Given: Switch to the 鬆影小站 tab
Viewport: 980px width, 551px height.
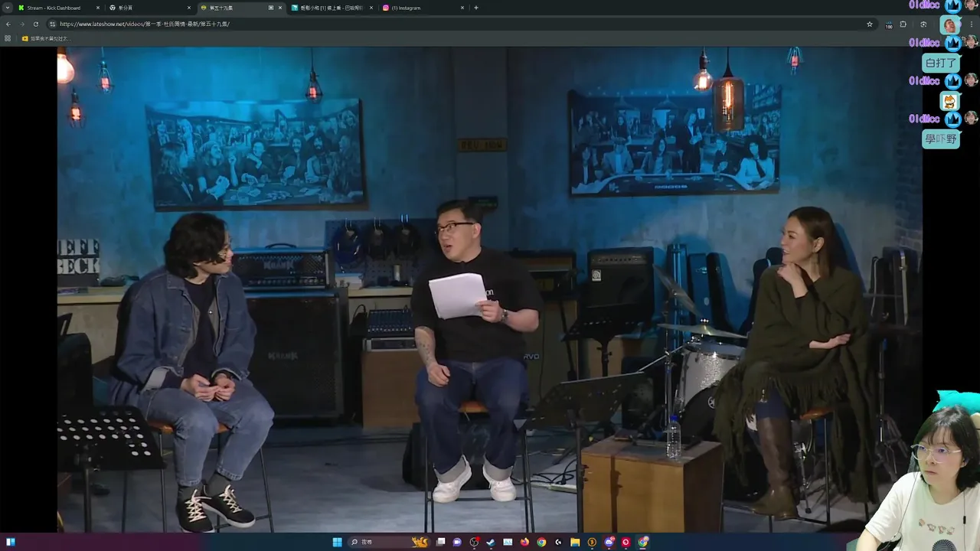Looking at the screenshot, I should tap(332, 8).
